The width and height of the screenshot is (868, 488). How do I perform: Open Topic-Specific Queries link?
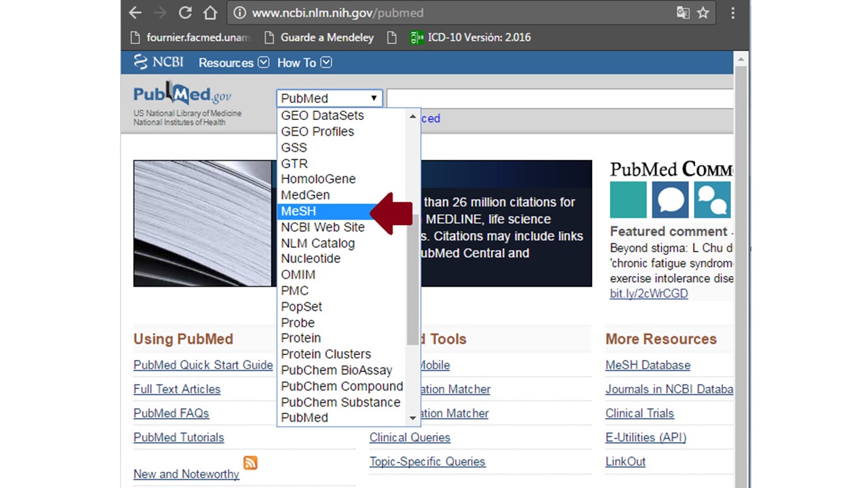pos(428,462)
